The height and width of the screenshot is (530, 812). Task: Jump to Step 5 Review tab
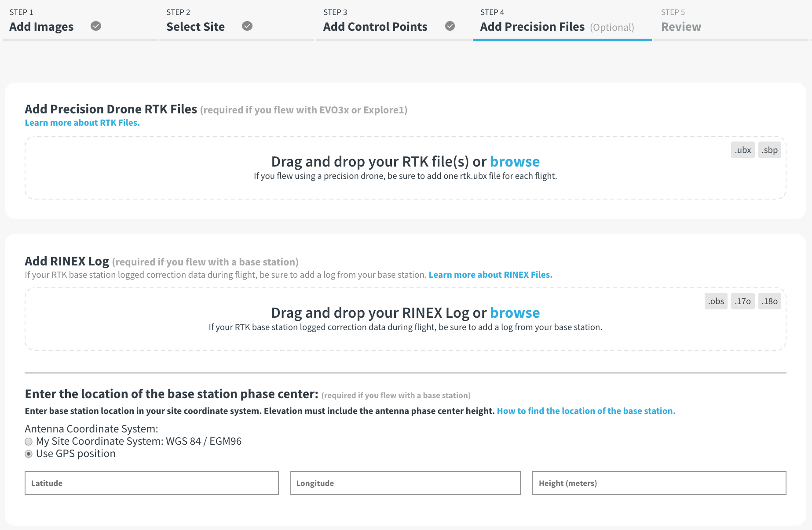(731, 21)
